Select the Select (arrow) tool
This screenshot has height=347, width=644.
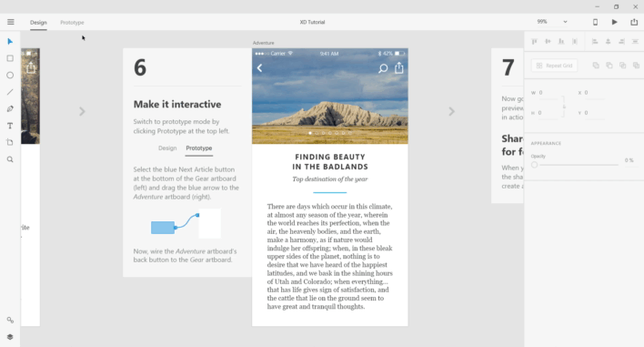tap(10, 42)
